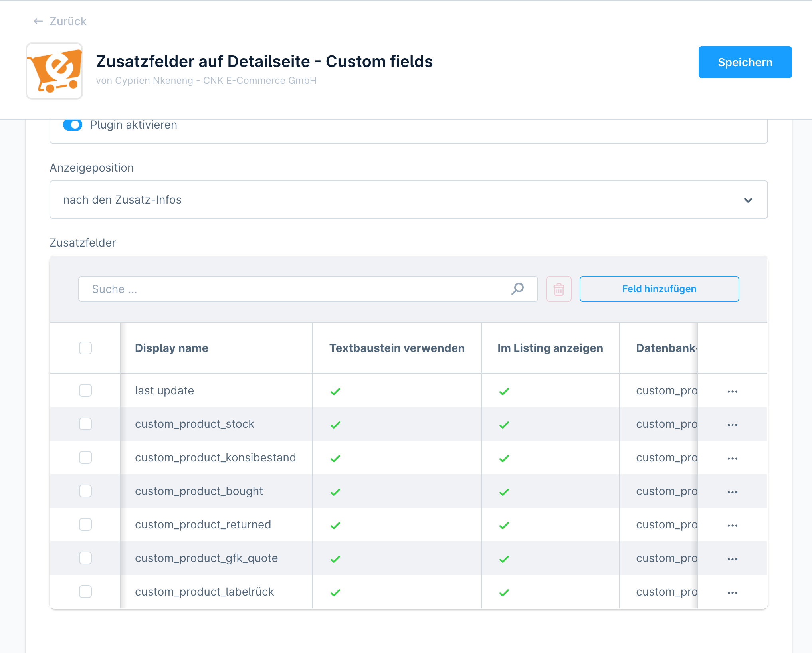Toggle the Plugin aktivieren switch off
This screenshot has height=653, width=812.
click(73, 124)
